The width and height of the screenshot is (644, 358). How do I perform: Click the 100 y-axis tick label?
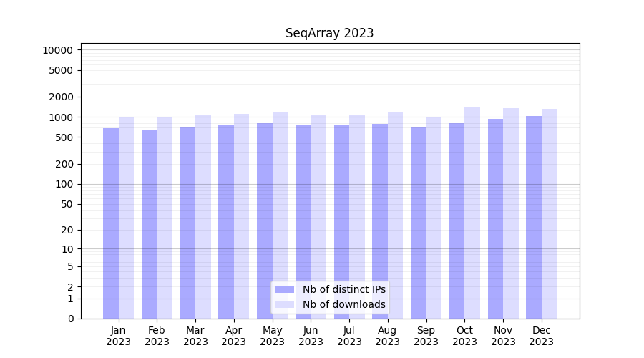pos(64,184)
